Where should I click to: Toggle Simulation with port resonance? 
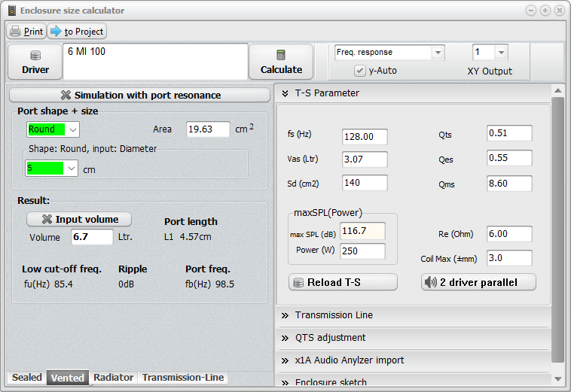pos(139,95)
